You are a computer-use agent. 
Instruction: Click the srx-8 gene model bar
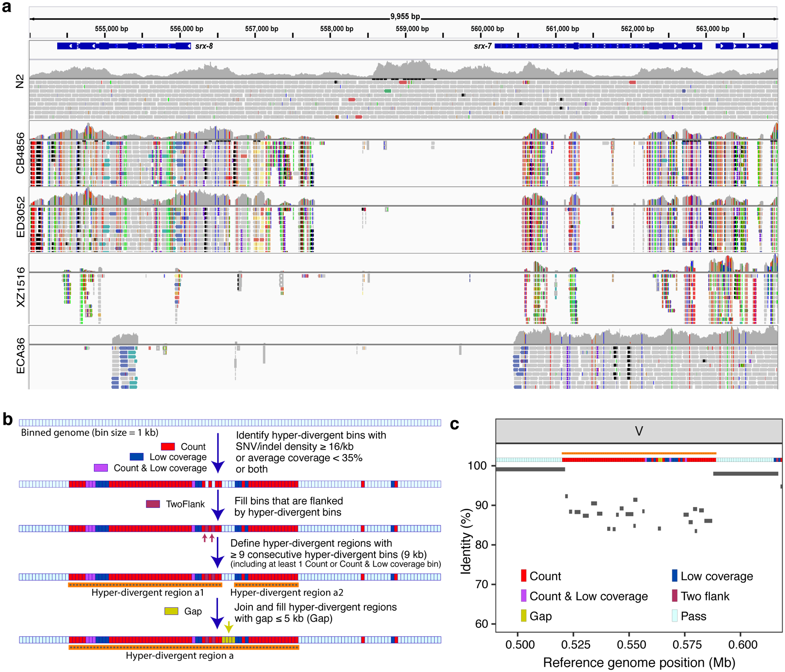tap(124, 46)
